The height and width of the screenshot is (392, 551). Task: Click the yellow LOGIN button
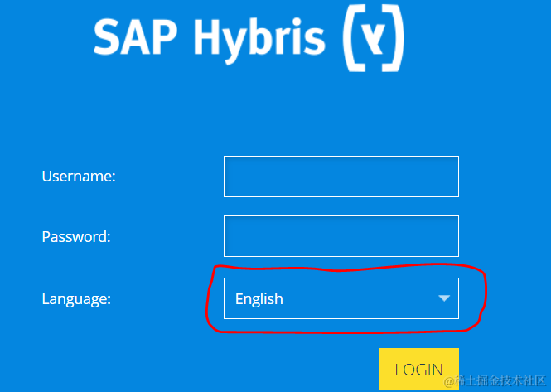[x=418, y=369]
